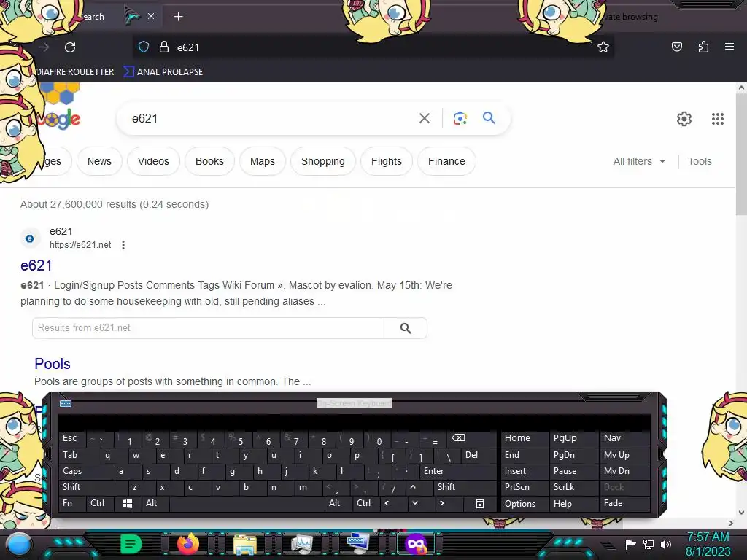747x560 pixels.
Task: Open the browser extensions menu
Action: [703, 47]
